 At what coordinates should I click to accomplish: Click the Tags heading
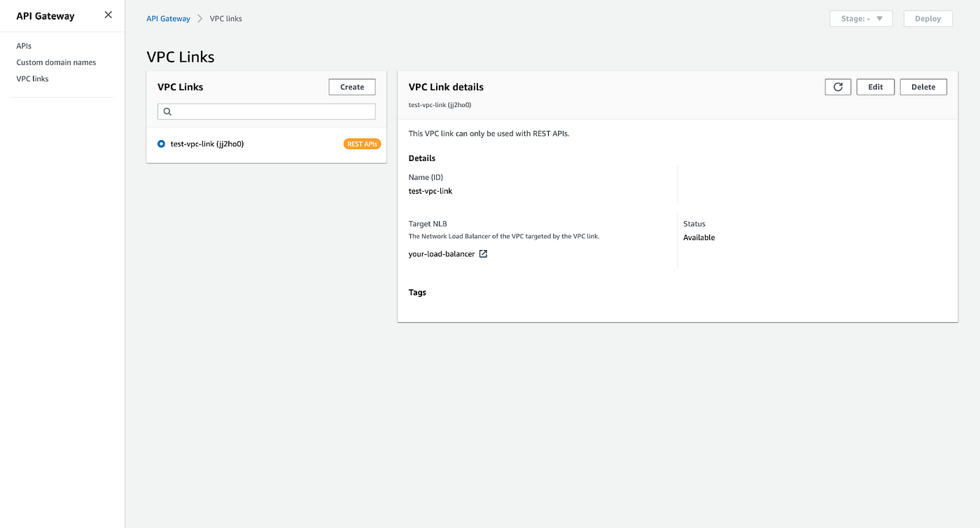pos(417,292)
